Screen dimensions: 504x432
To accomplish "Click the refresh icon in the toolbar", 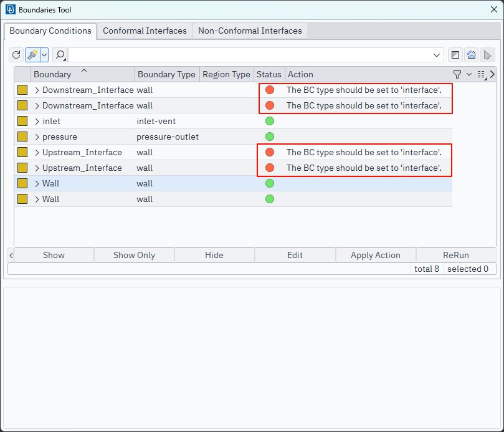I will pyautogui.click(x=16, y=55).
